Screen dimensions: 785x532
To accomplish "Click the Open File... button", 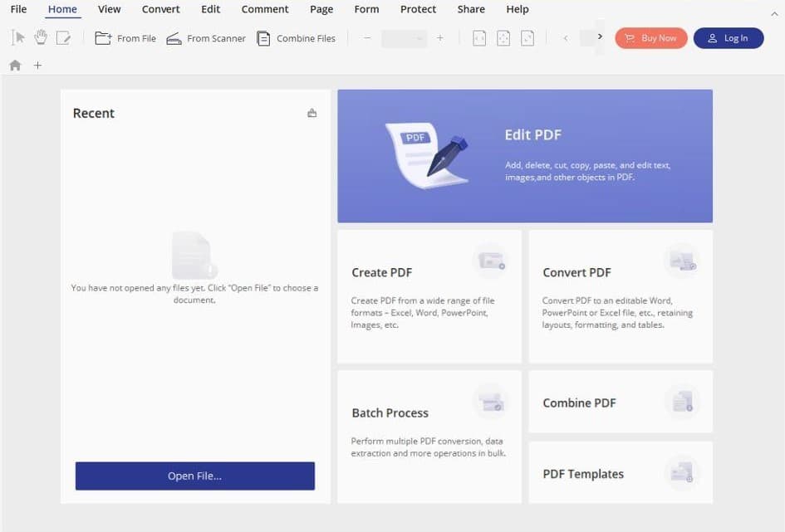I will pyautogui.click(x=195, y=476).
